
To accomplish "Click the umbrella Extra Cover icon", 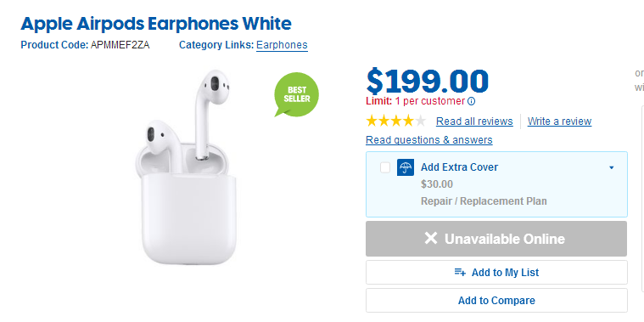I will click(406, 167).
